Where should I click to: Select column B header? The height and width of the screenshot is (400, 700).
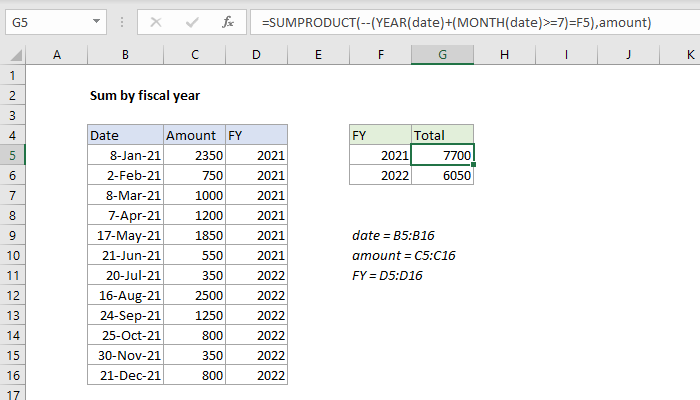click(x=125, y=55)
